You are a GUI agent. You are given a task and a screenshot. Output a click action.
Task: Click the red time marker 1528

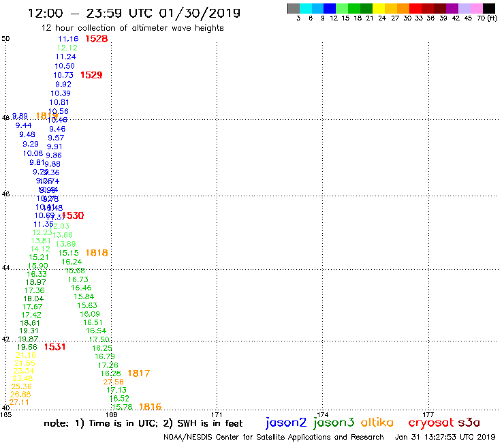click(97, 39)
